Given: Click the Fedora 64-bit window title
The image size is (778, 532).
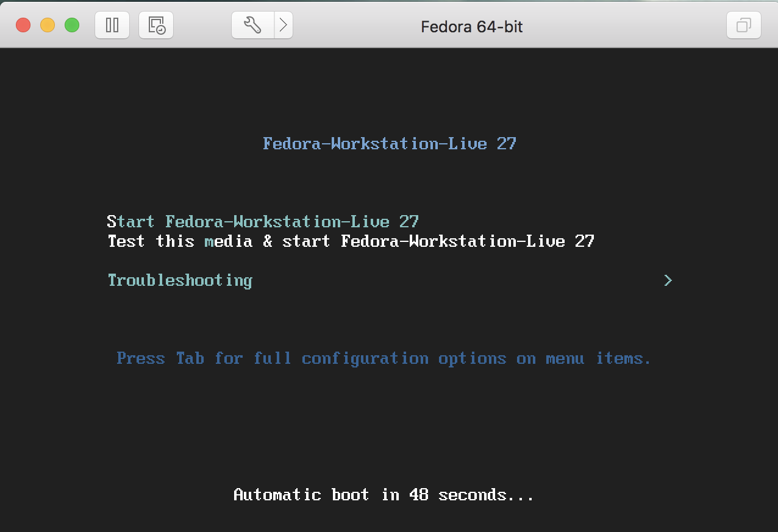Looking at the screenshot, I should click(x=471, y=27).
